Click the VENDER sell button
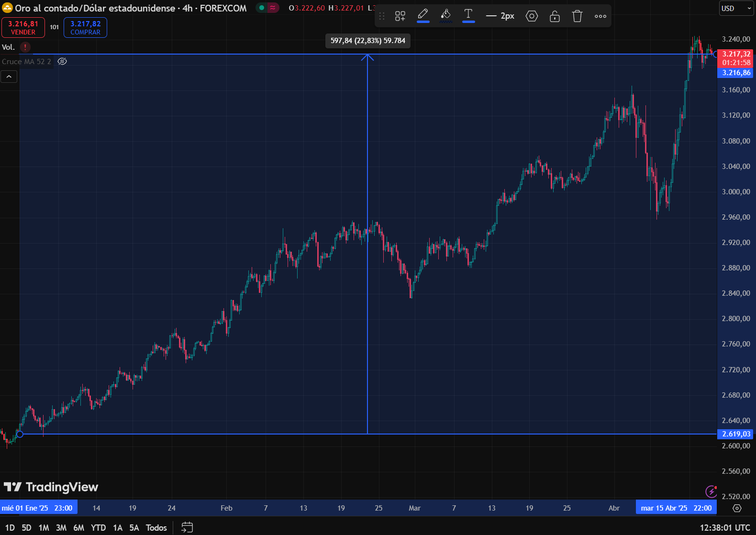 click(x=23, y=28)
